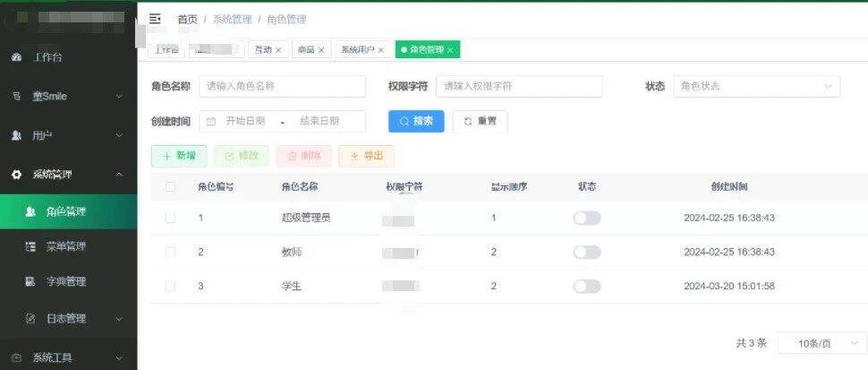Check the row for 超级管理员
This screenshot has height=370, width=868.
171,219
